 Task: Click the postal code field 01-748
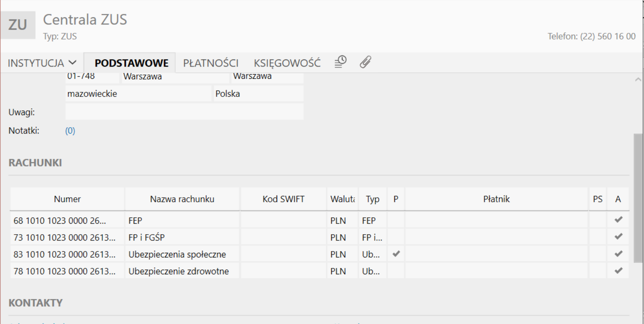[93, 78]
